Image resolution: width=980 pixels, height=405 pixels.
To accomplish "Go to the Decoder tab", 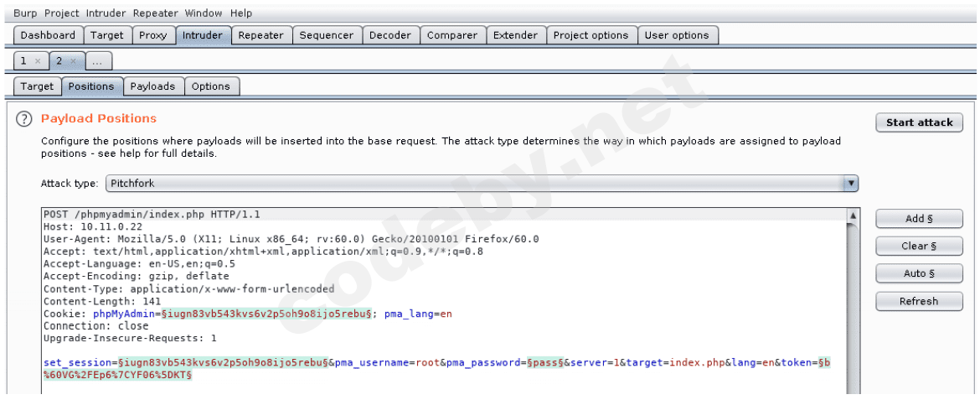I will click(x=390, y=35).
